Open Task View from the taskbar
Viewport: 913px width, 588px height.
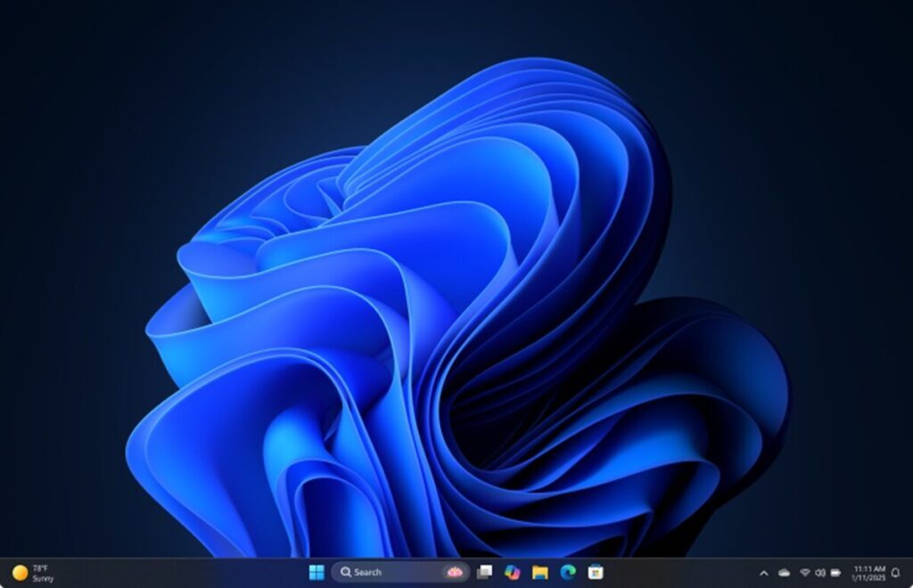click(484, 572)
